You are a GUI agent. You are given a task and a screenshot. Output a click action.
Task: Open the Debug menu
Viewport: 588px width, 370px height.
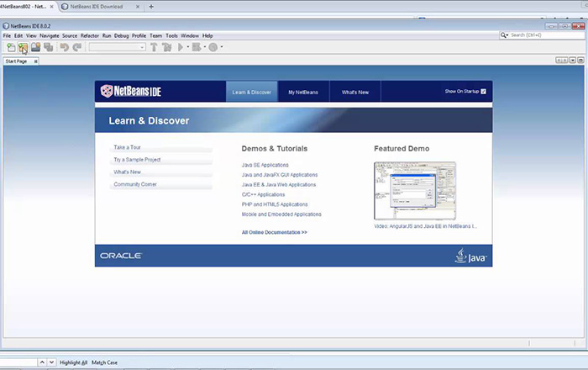point(122,35)
